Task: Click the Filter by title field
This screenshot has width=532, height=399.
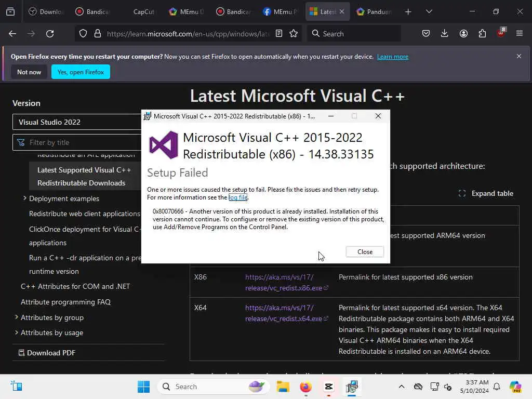Action: coord(77,142)
